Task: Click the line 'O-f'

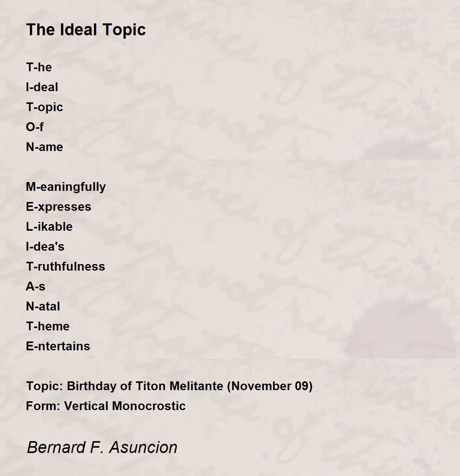Action: (35, 127)
